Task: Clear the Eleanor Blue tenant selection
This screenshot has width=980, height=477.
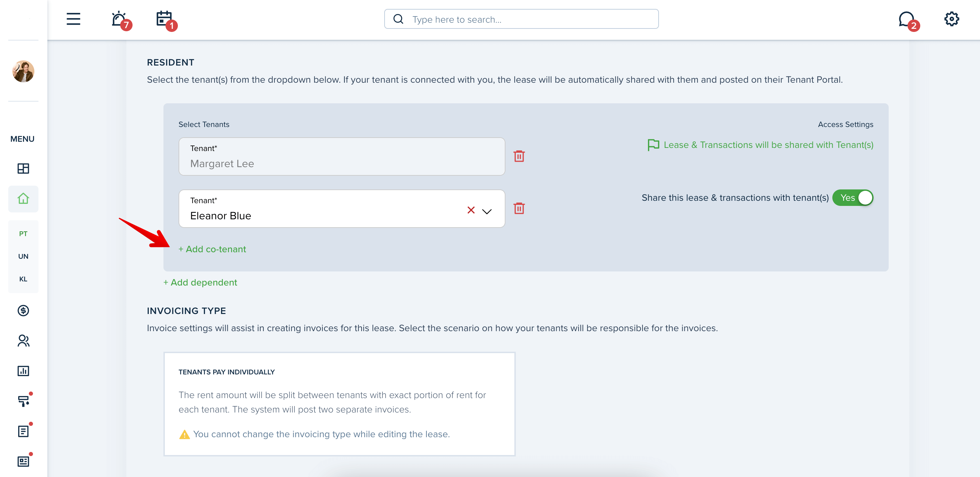Action: pyautogui.click(x=470, y=210)
